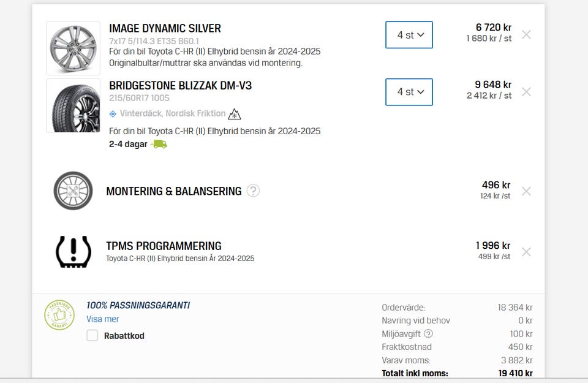588x383 pixels.
Task: Enable the Rabattkod checkbox
Action: coord(92,335)
